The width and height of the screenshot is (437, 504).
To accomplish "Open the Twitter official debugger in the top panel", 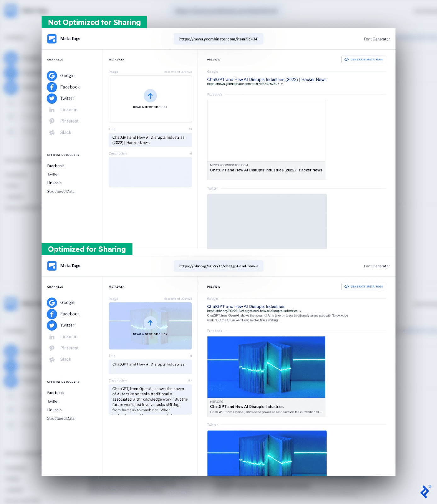I will pyautogui.click(x=53, y=175).
